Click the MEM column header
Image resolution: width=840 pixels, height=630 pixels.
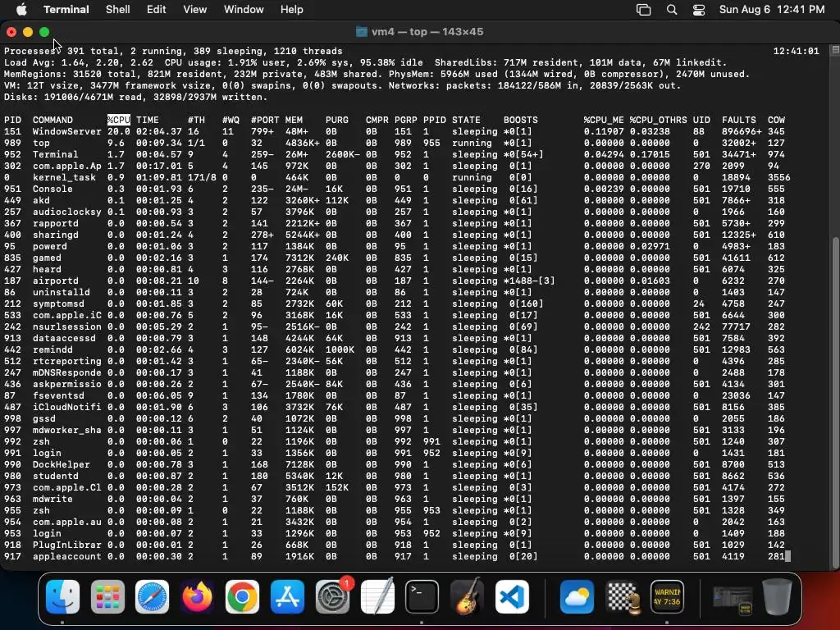tap(294, 120)
